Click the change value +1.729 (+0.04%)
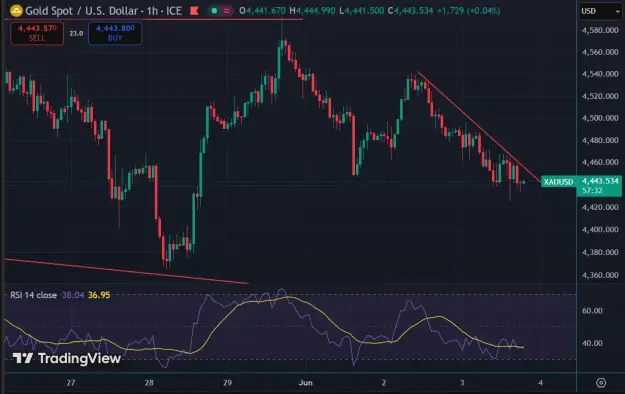The width and height of the screenshot is (625, 394). click(468, 11)
